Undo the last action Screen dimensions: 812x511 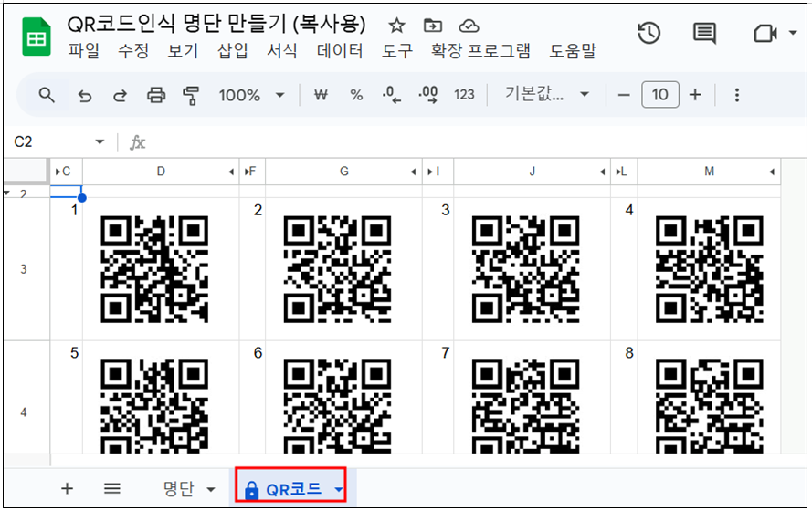[84, 96]
